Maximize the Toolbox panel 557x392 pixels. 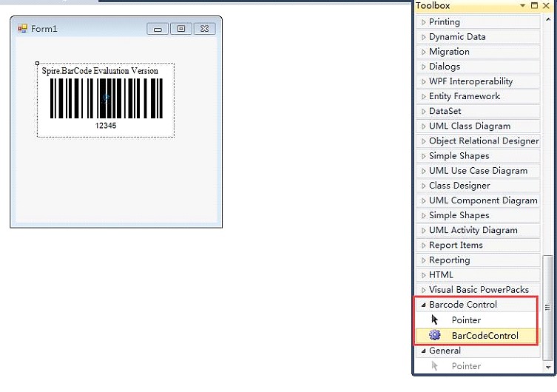[534, 5]
